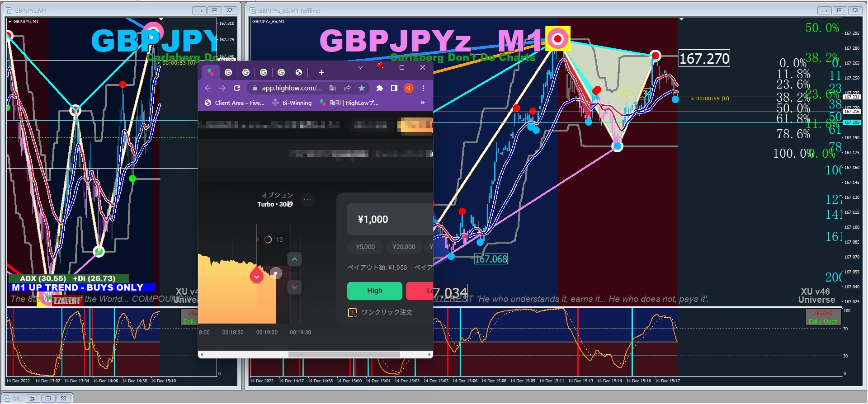
Task: Click the chart icon in GBPJPYz,M1 title bar
Action: (x=9, y=10)
